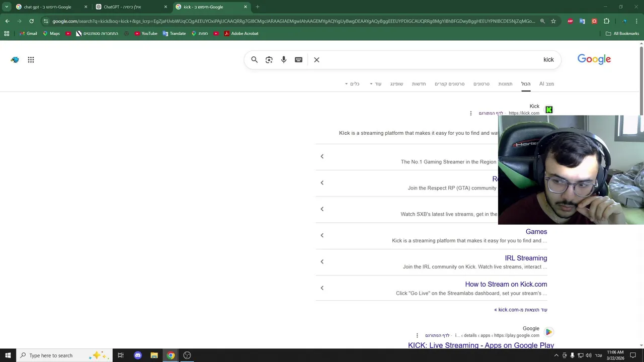Open Task View on the taskbar
Image resolution: width=644 pixels, height=362 pixels.
coord(121,355)
